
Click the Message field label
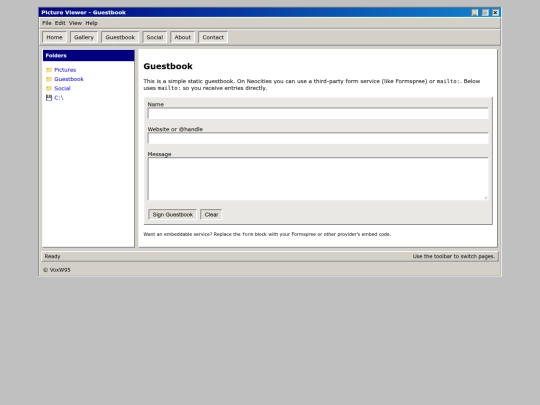click(x=159, y=154)
